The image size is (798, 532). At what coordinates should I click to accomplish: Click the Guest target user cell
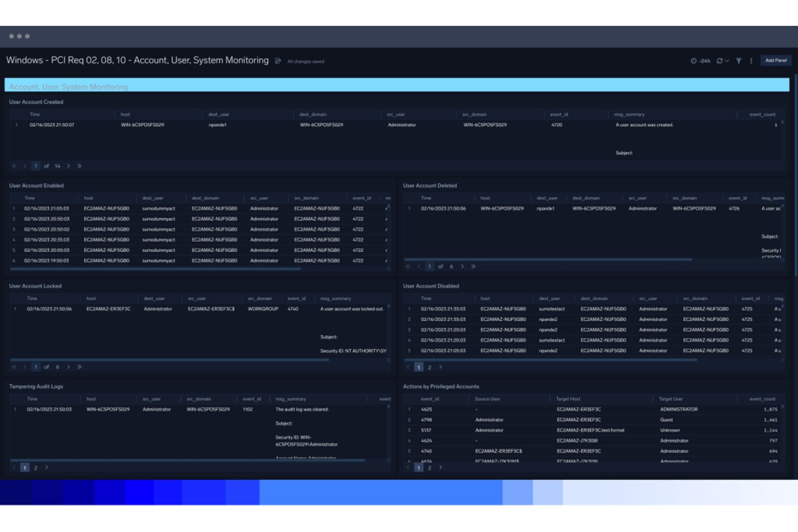click(666, 419)
